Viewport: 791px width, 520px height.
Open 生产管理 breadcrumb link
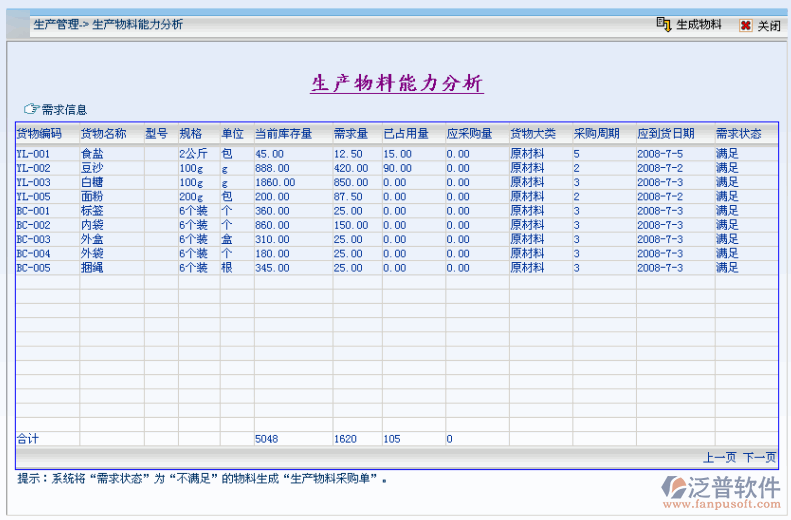(x=56, y=25)
